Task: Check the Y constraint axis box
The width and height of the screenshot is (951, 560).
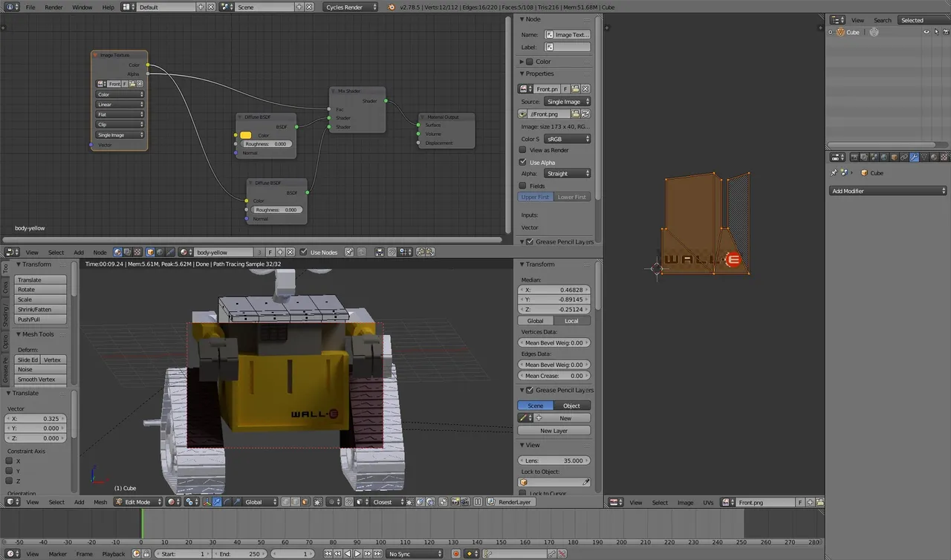Action: point(9,471)
